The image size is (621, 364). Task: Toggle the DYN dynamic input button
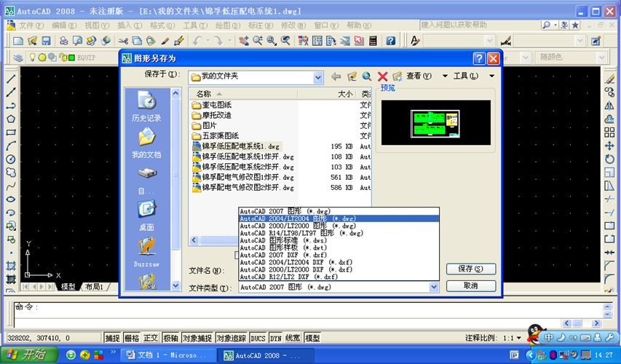[x=276, y=338]
